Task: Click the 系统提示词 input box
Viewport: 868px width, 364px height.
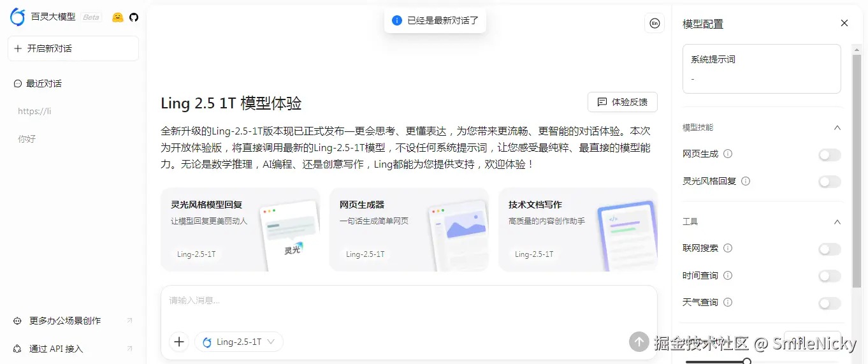Action: tap(762, 69)
